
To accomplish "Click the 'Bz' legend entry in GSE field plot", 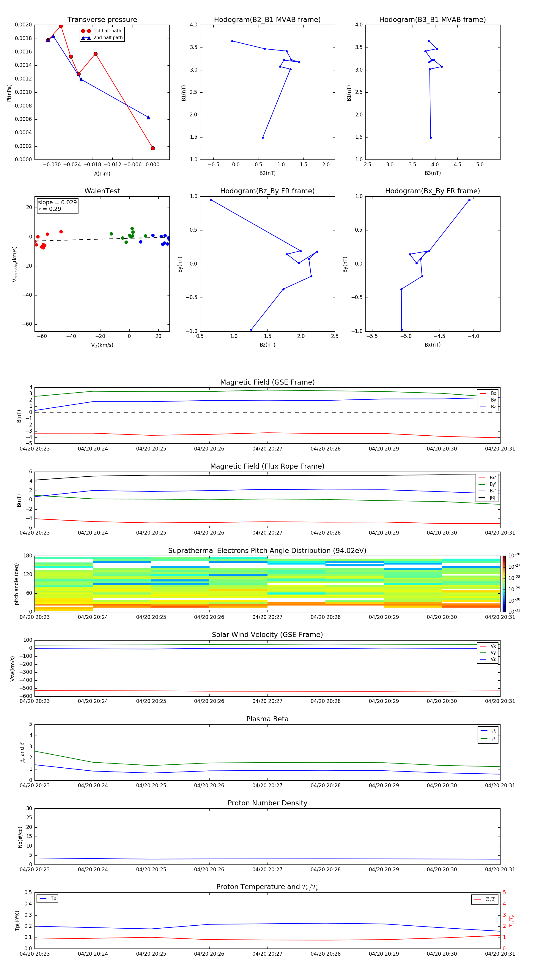I will [488, 407].
